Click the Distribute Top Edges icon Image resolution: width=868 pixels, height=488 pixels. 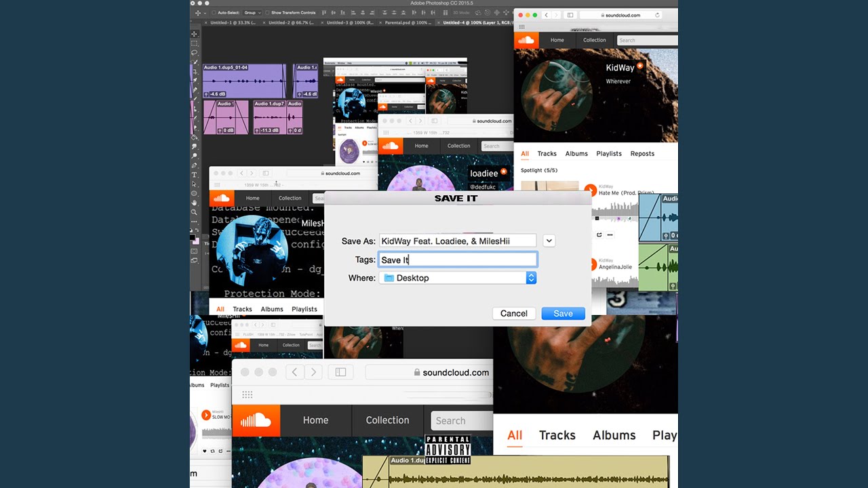point(384,13)
